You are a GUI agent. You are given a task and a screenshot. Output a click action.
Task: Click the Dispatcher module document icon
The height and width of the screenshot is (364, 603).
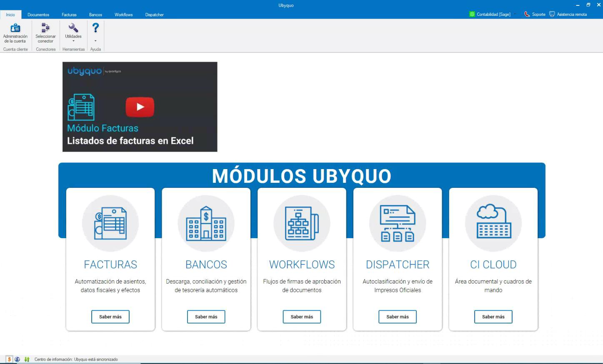pyautogui.click(x=398, y=223)
